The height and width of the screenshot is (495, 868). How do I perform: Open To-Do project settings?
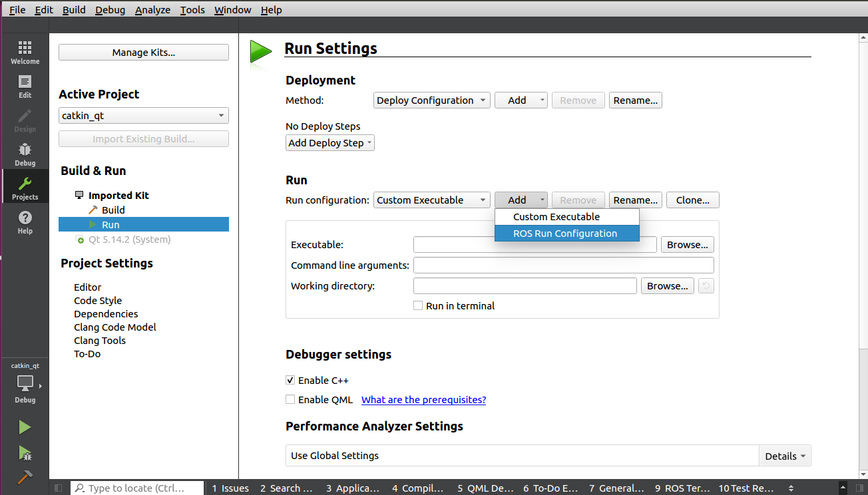[x=87, y=354]
